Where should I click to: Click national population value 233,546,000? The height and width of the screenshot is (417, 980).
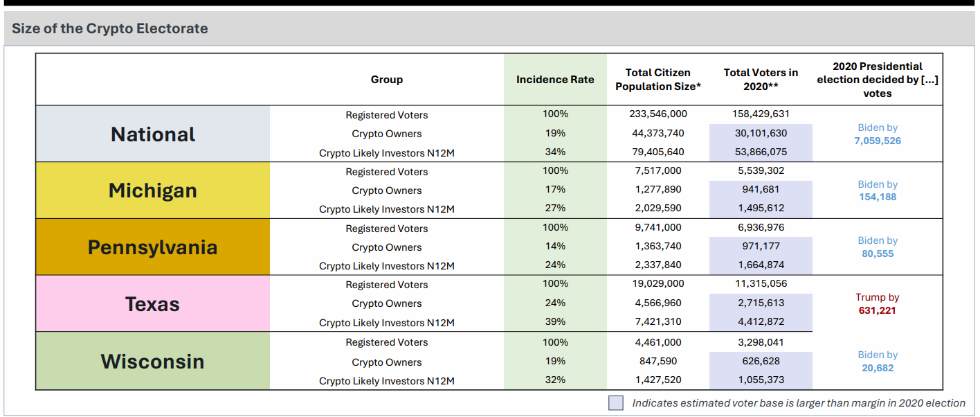tap(658, 114)
